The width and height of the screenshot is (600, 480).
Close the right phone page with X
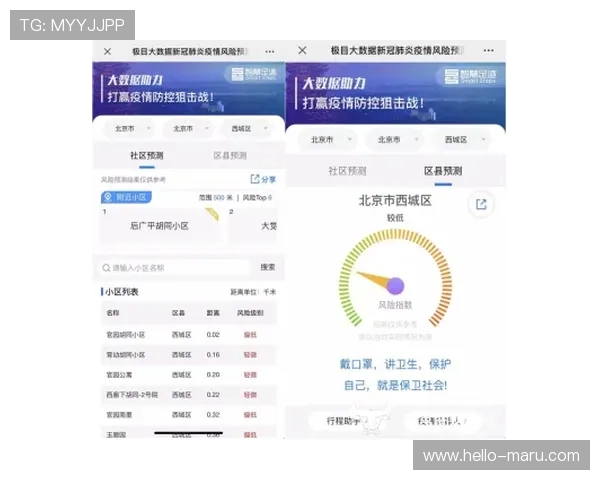(302, 50)
